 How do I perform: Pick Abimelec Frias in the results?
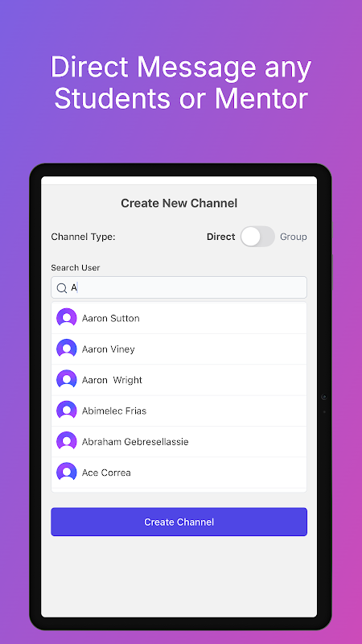[179, 411]
